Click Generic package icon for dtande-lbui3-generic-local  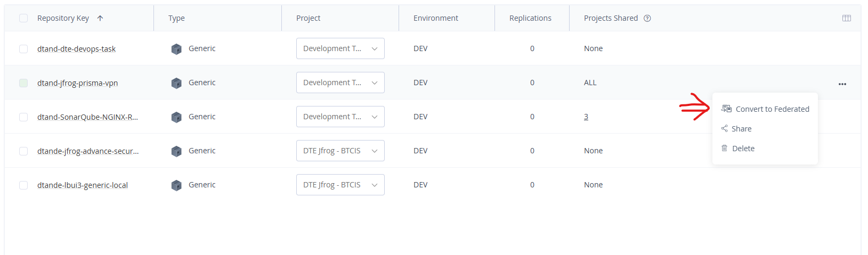pos(176,185)
